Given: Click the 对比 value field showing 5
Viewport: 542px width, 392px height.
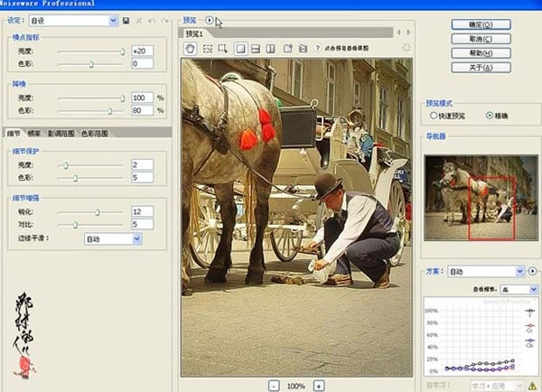Looking at the screenshot, I should (143, 224).
